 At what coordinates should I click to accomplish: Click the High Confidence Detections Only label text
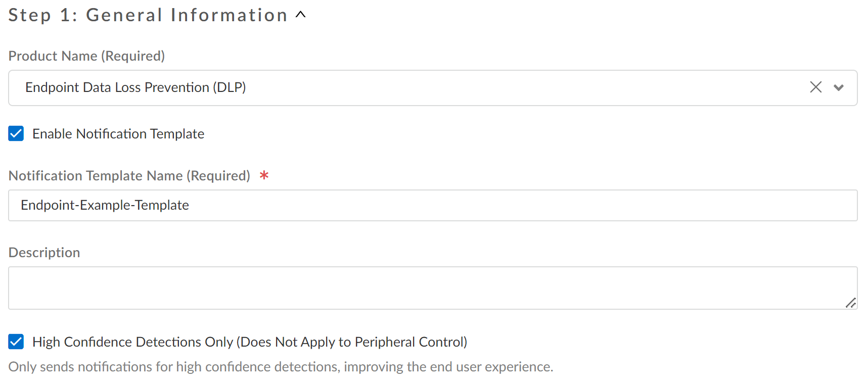(x=132, y=342)
